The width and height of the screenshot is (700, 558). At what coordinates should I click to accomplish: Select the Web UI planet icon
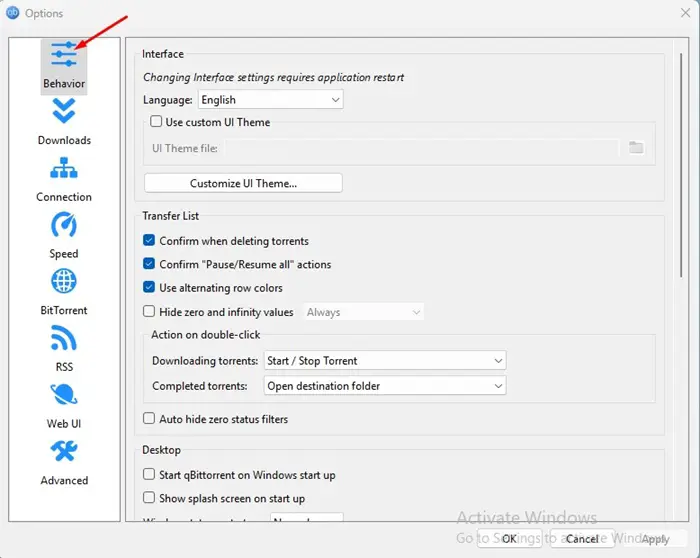(64, 395)
